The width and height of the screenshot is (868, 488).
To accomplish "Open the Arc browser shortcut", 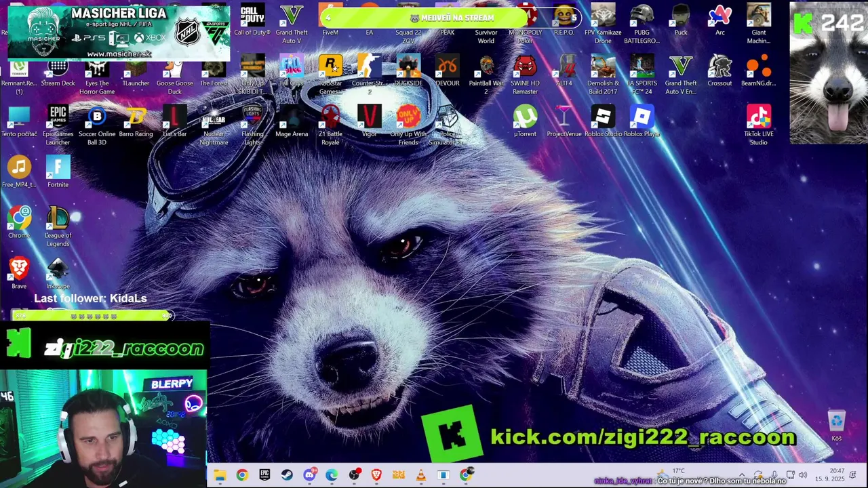I will click(719, 20).
